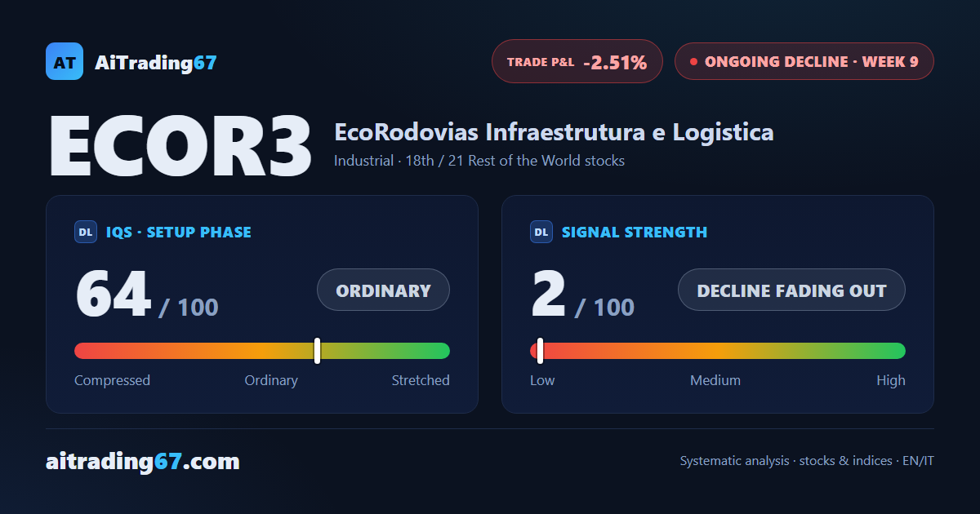Screen dimensions: 980x514
Task: Click the Signal Strength score of 2
Action: pyautogui.click(x=549, y=295)
